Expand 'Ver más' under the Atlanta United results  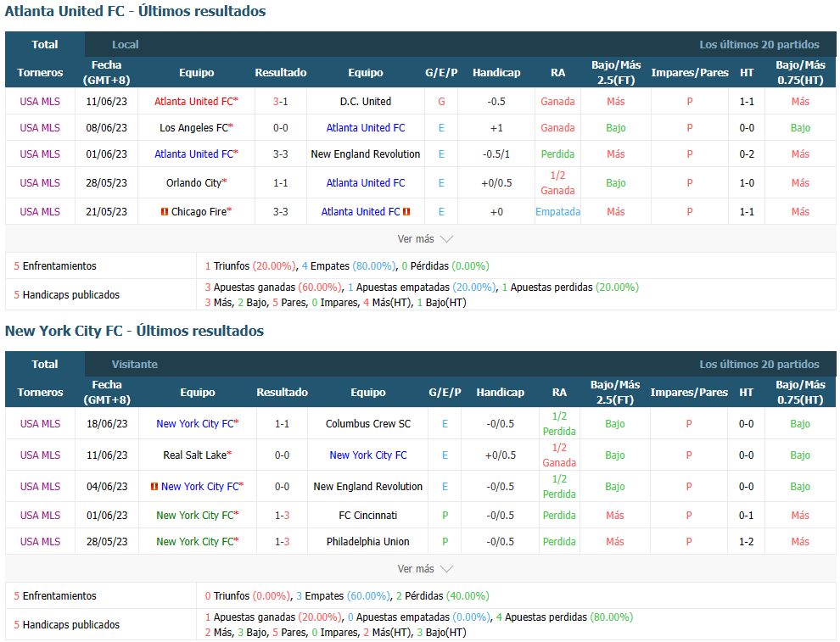pos(425,239)
